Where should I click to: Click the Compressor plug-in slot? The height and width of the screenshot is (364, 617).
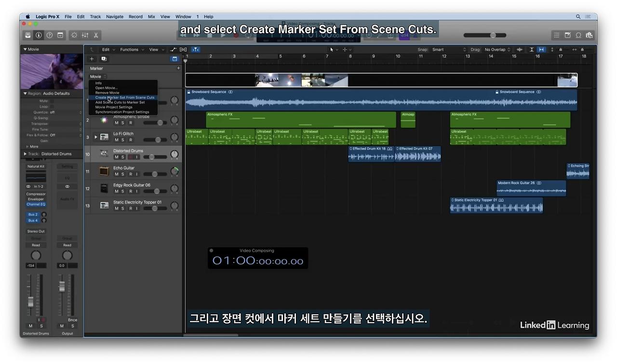[x=36, y=194]
